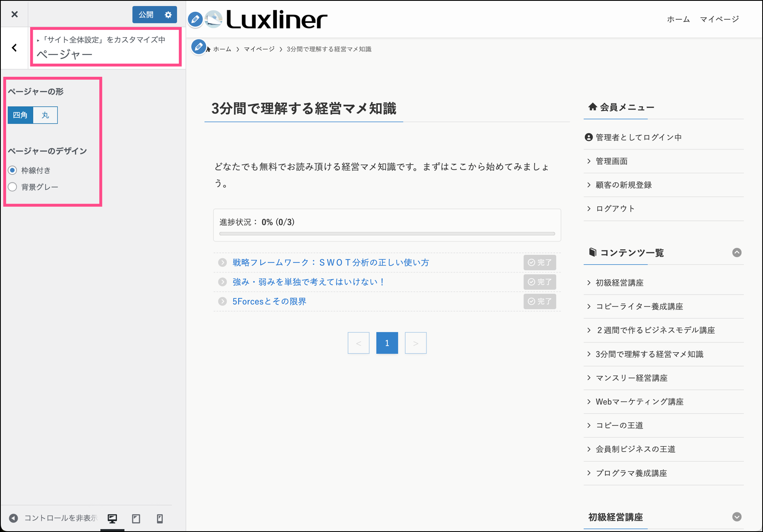Switch to mobile preview icon
This screenshot has height=532, width=763.
160,519
